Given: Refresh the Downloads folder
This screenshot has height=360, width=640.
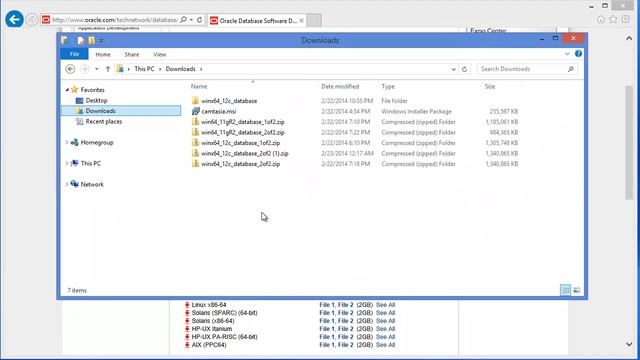Looking at the screenshot, I should [x=464, y=69].
